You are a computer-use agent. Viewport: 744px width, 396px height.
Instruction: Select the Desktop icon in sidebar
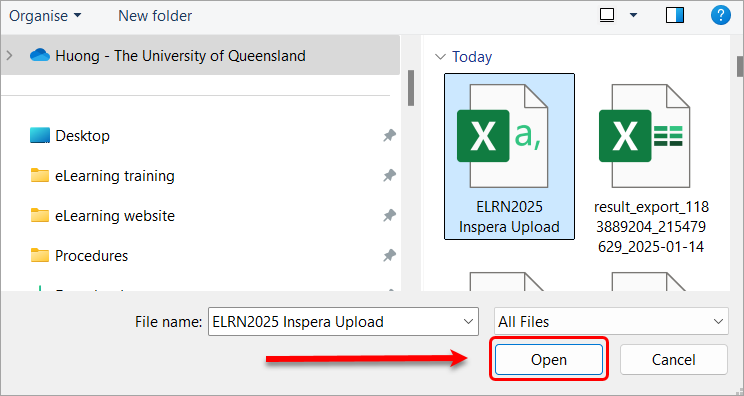pyautogui.click(x=39, y=135)
